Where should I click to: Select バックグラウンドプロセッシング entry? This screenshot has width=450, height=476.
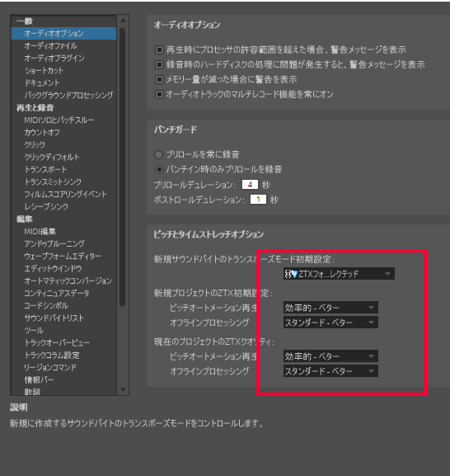68,96
